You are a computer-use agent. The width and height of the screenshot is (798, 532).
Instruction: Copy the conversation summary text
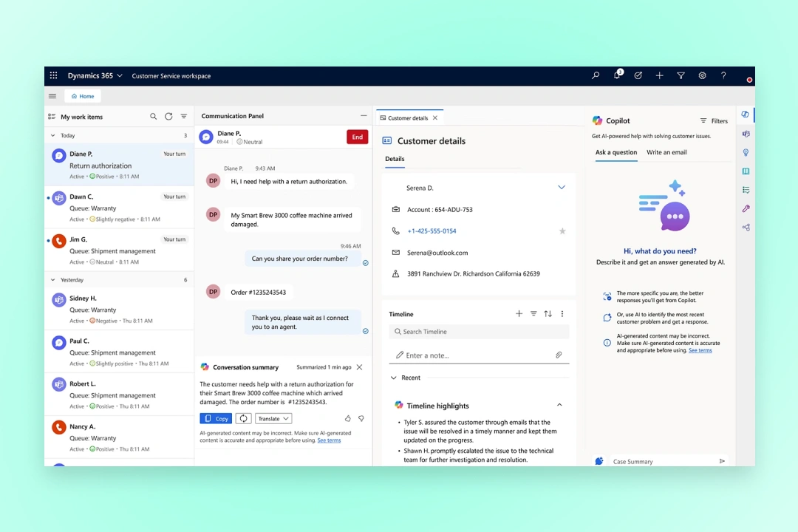coord(216,419)
